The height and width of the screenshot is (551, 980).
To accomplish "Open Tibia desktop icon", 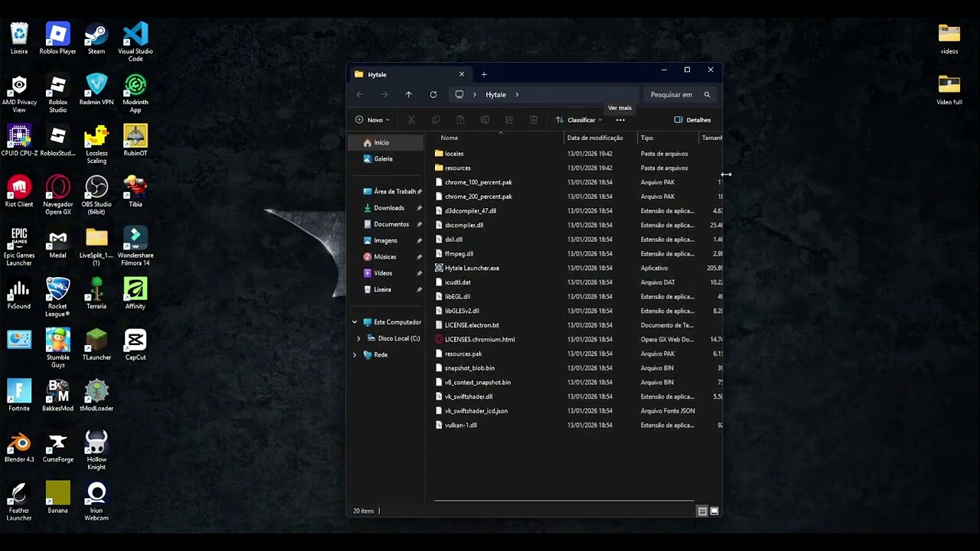I will pos(136,192).
